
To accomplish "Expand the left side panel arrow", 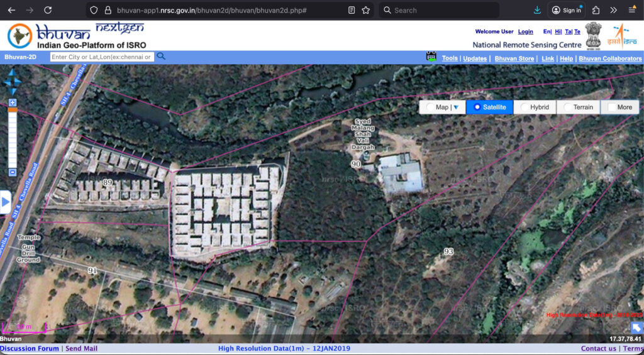I will point(5,202).
